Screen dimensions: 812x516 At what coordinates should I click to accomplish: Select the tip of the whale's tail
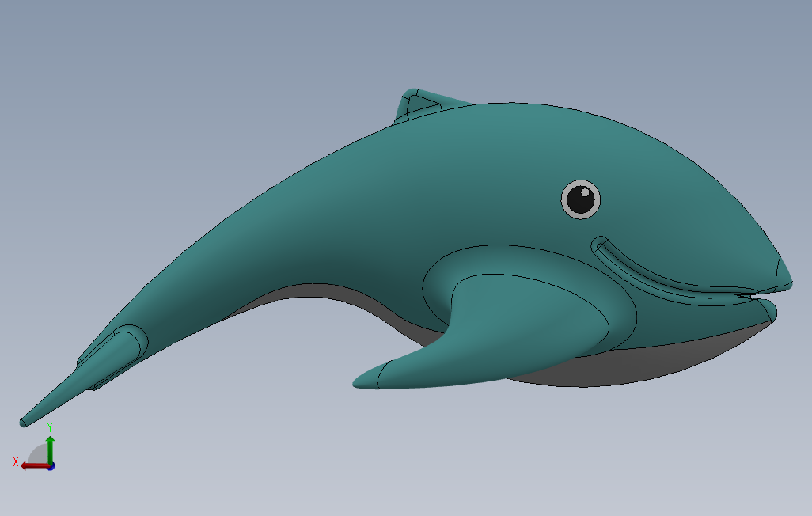pos(23,423)
